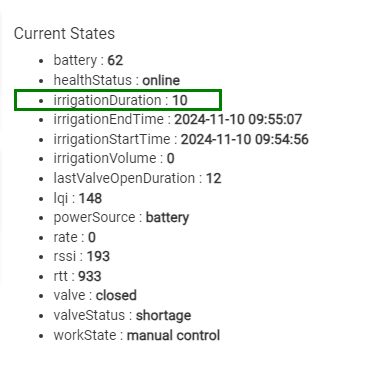Viewport: 367px width, 381px height.
Task: Click the valve closed state entry
Action: (x=95, y=296)
